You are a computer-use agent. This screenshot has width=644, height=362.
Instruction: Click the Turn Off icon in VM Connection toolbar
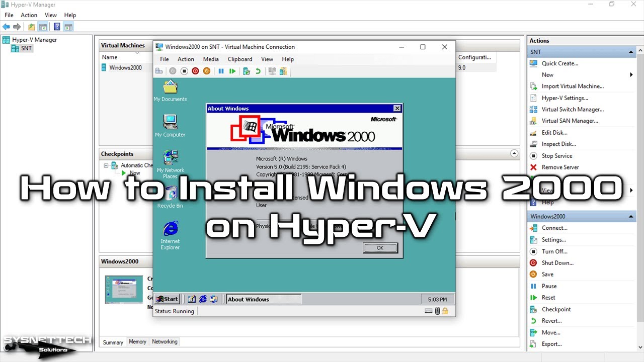184,71
